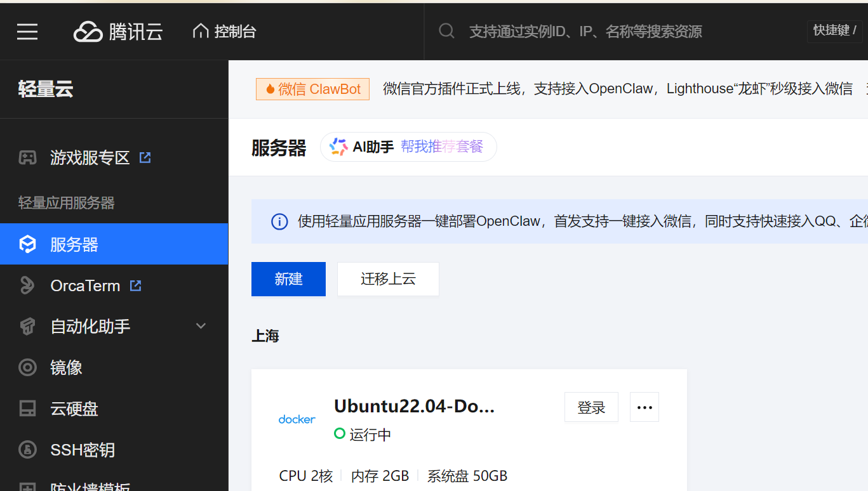Click the 内存 2GB spec text

pos(380,476)
